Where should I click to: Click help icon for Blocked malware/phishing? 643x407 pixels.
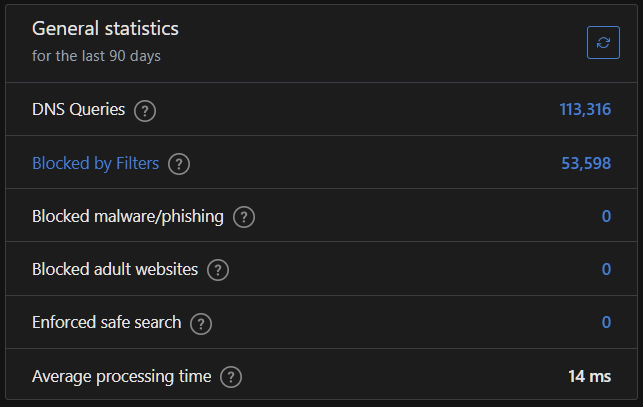point(243,216)
